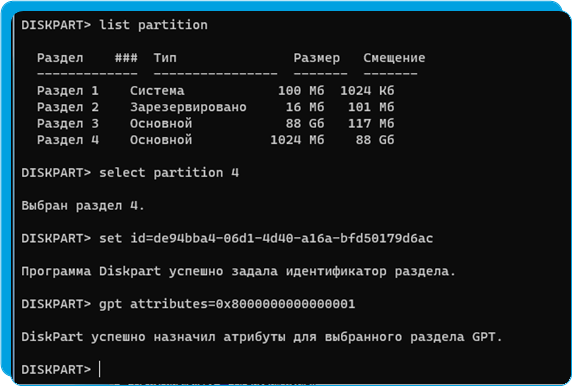Click the 'Смещение' column header
Viewport: 572px width, 386px height.
click(x=394, y=58)
